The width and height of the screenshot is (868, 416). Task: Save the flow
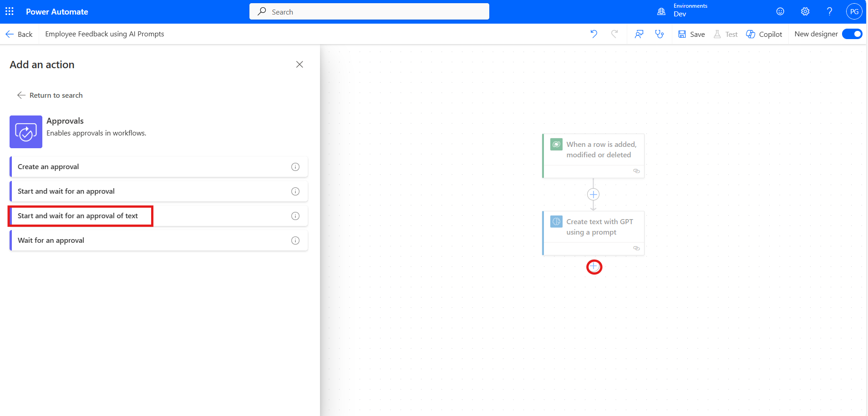point(691,34)
